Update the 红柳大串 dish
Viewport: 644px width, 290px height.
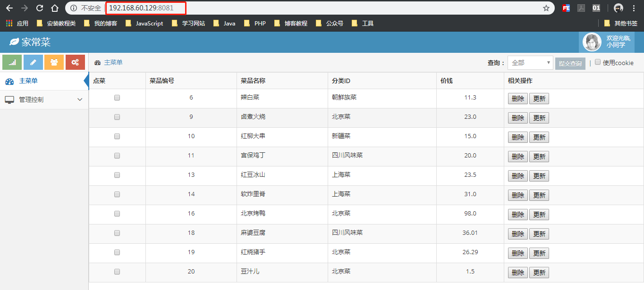point(539,137)
